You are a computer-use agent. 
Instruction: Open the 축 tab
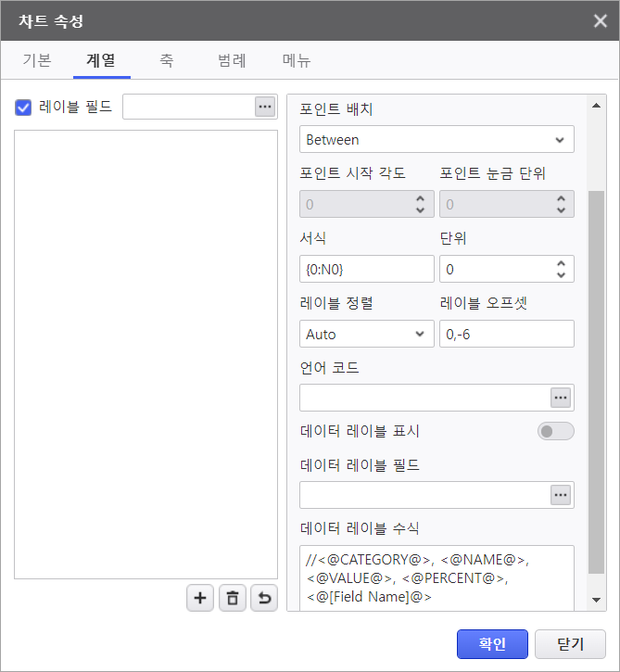(167, 61)
